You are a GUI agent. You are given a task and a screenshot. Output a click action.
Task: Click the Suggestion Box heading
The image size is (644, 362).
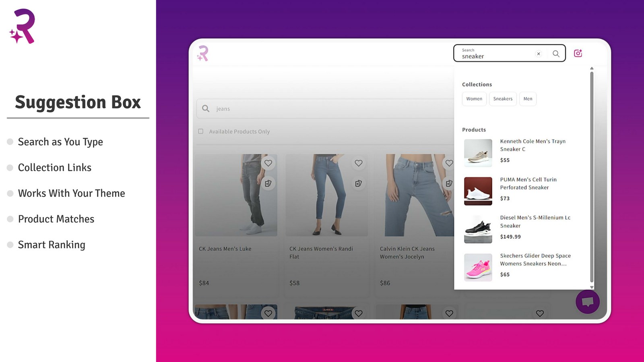78,102
